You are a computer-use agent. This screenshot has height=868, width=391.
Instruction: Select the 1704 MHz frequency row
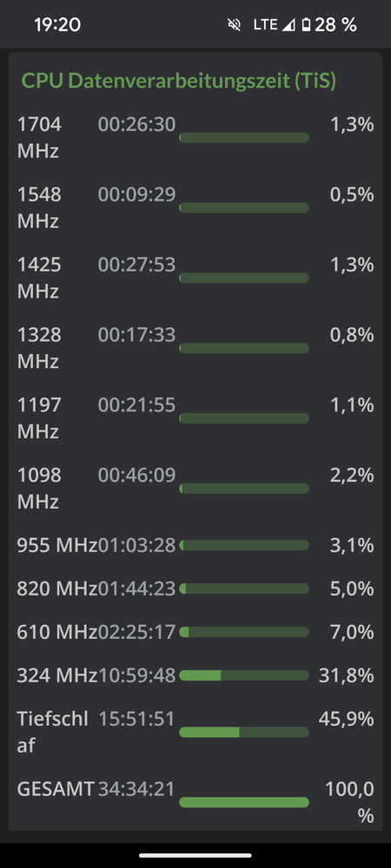(195, 138)
